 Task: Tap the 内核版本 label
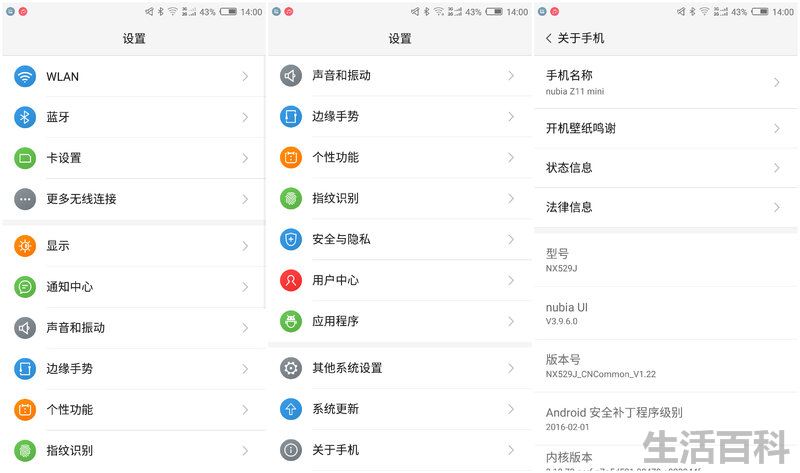pyautogui.click(x=569, y=457)
